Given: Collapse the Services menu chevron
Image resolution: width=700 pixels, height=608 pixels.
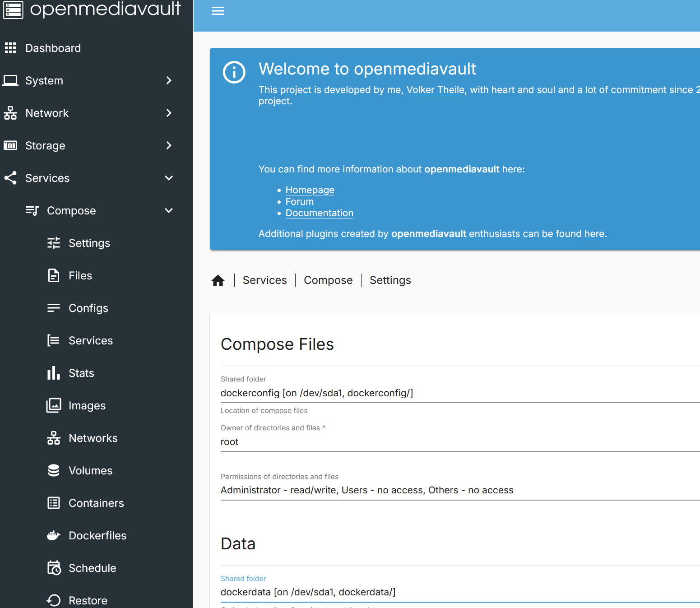Looking at the screenshot, I should [x=169, y=178].
